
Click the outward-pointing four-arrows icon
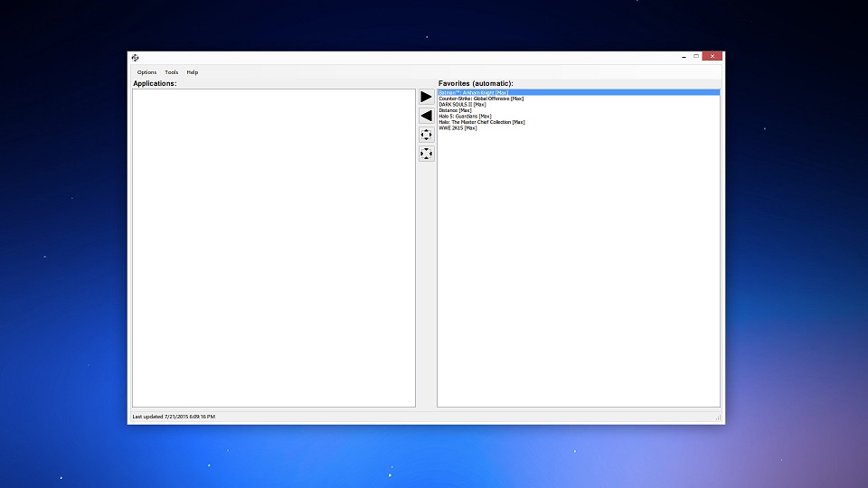point(426,135)
